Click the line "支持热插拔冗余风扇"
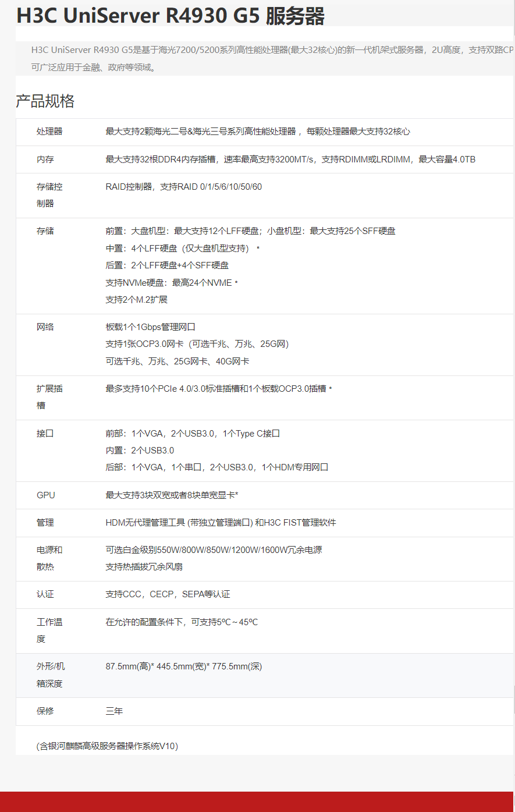 pos(144,567)
